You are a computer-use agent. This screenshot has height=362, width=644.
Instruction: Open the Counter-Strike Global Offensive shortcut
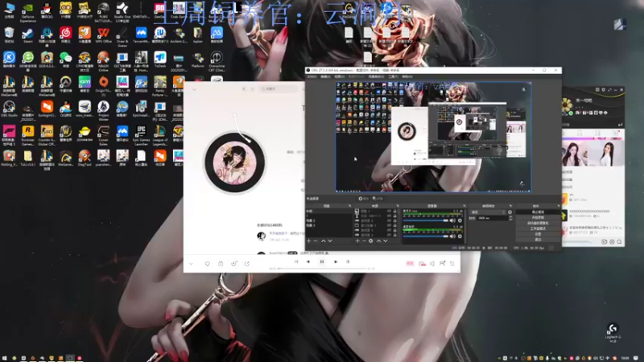47,135
